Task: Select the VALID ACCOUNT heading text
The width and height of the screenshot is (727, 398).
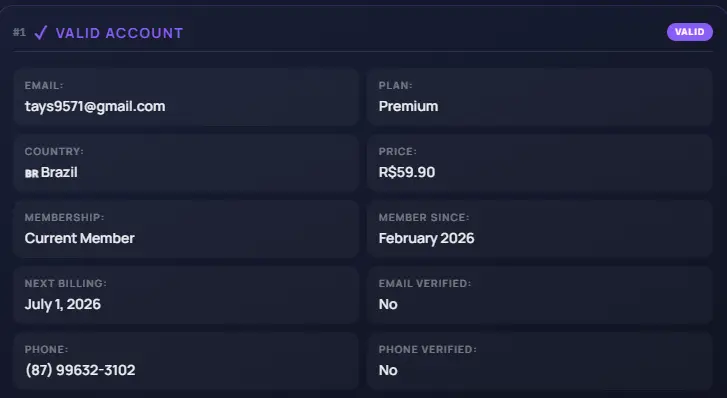Action: [x=120, y=33]
